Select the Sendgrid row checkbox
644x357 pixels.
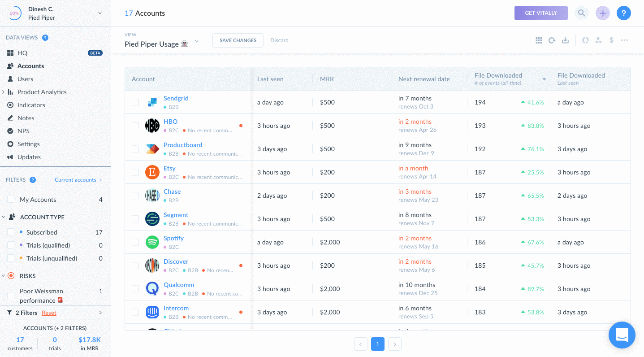point(135,102)
